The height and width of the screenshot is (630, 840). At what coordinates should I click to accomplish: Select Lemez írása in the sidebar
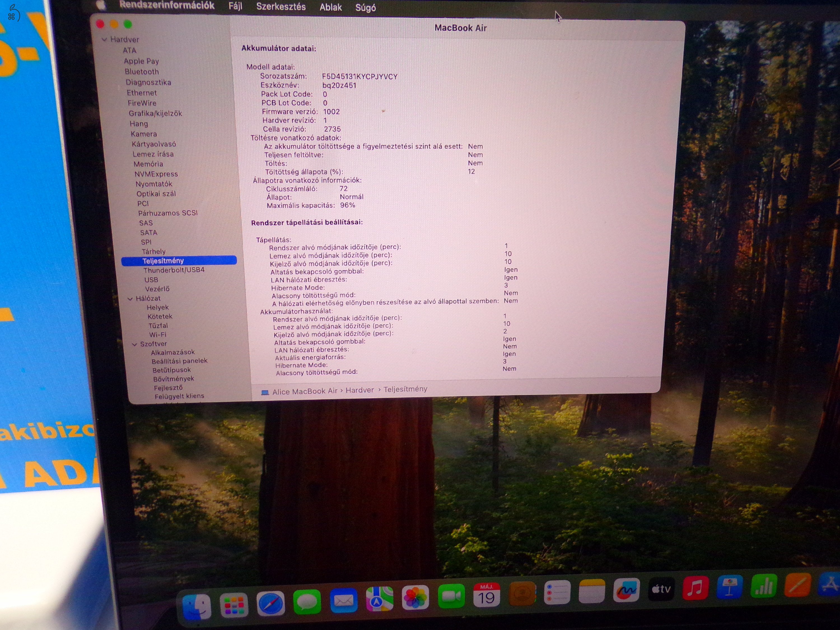click(153, 154)
